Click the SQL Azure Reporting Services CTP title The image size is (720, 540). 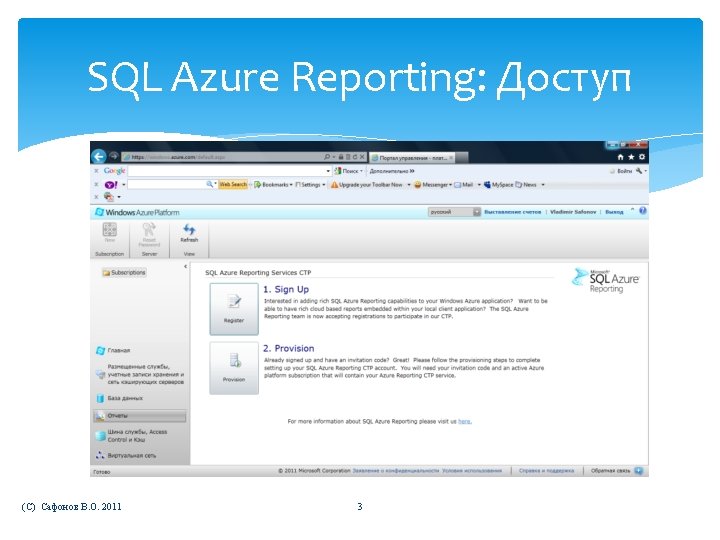coord(258,272)
